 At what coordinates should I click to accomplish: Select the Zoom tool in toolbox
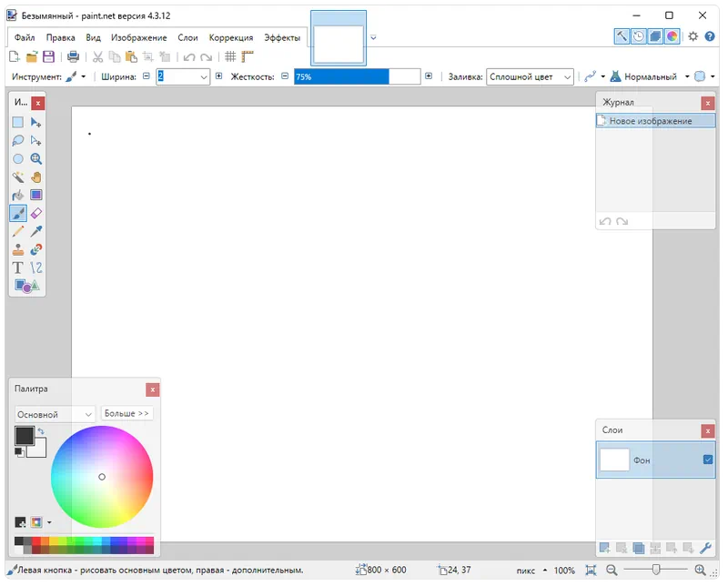point(35,159)
